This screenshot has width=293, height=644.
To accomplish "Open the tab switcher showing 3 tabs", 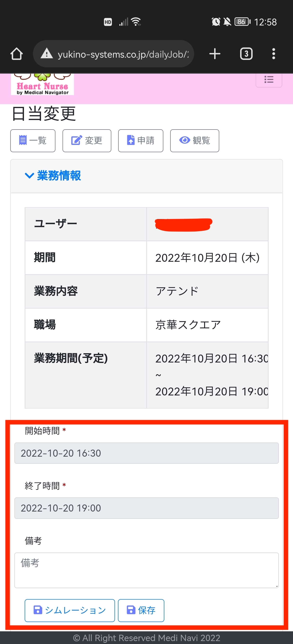I will 246,54.
